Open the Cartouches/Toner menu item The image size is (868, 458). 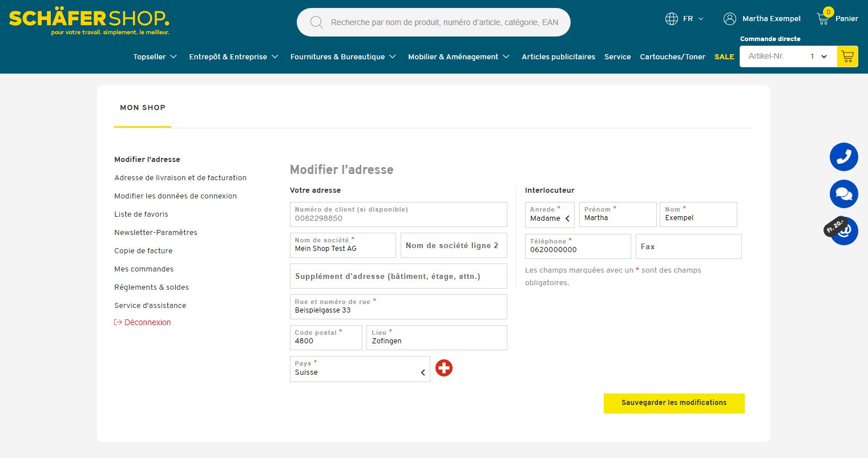point(672,56)
